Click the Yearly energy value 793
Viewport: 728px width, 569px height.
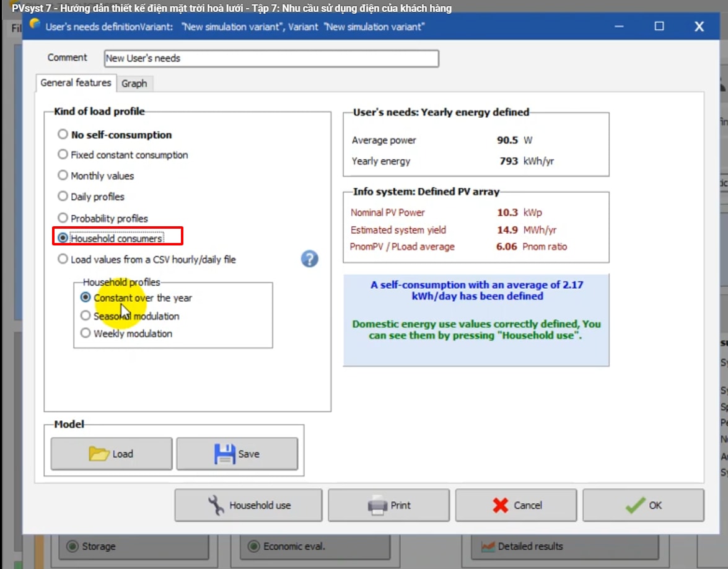pos(509,161)
